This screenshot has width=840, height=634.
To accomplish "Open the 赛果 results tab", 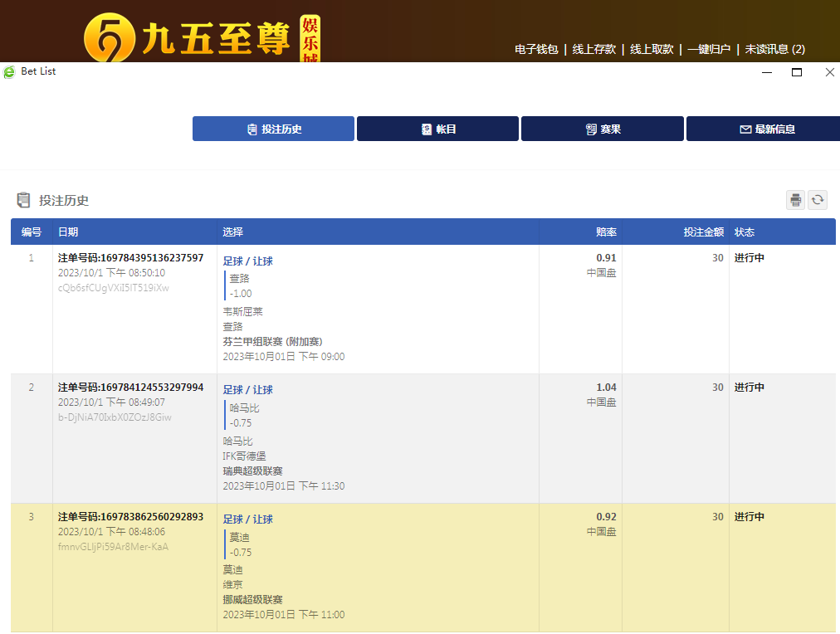I will click(603, 129).
